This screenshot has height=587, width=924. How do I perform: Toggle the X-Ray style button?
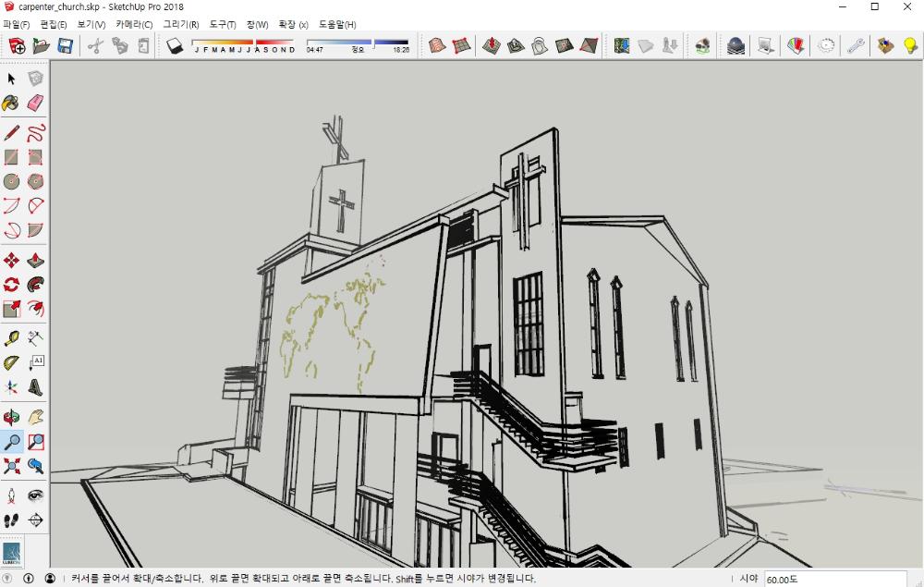(x=438, y=45)
